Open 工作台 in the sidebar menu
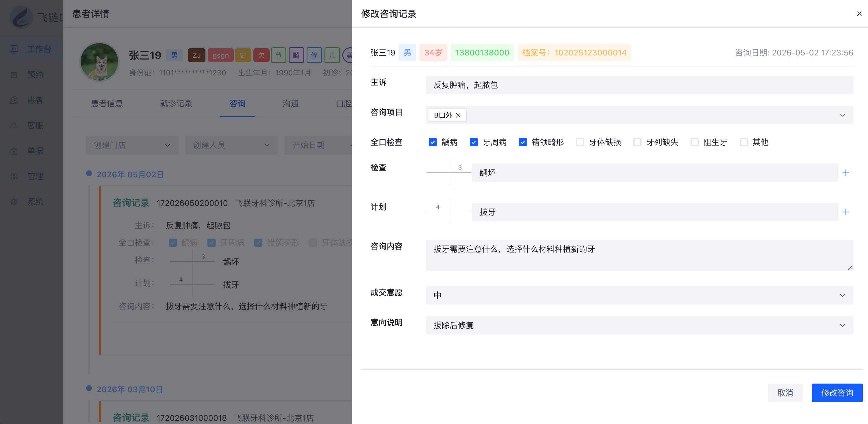Viewport: 868px width, 424px height. click(x=31, y=49)
